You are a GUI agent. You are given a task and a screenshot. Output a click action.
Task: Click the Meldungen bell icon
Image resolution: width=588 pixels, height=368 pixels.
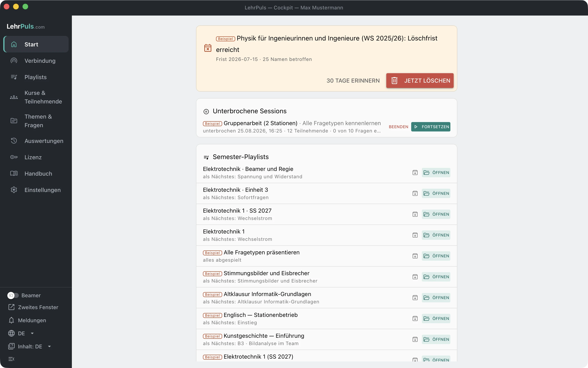pyautogui.click(x=11, y=320)
